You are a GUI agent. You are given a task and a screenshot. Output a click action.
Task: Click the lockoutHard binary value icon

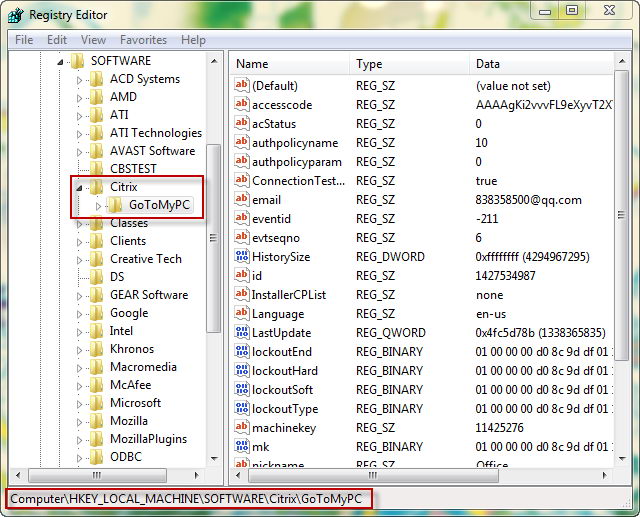coord(242,370)
